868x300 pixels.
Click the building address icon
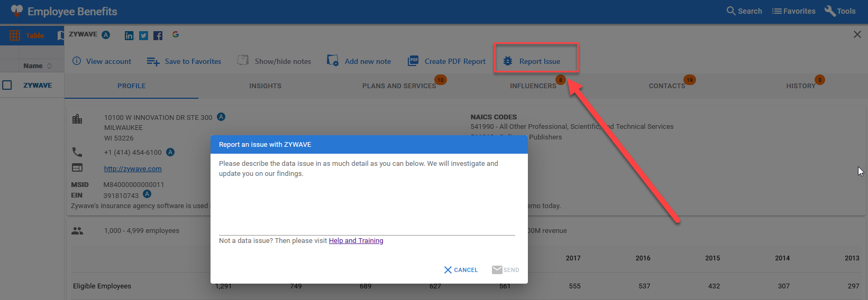coord(77,119)
